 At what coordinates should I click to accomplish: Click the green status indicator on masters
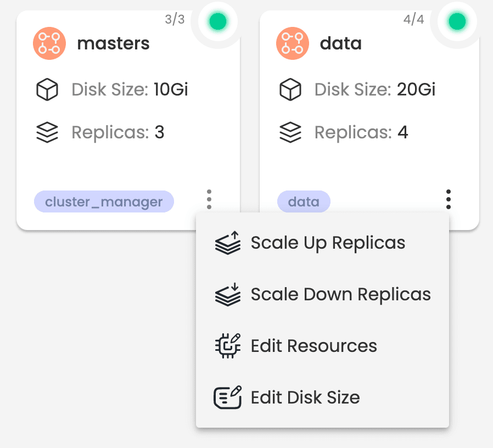(218, 21)
